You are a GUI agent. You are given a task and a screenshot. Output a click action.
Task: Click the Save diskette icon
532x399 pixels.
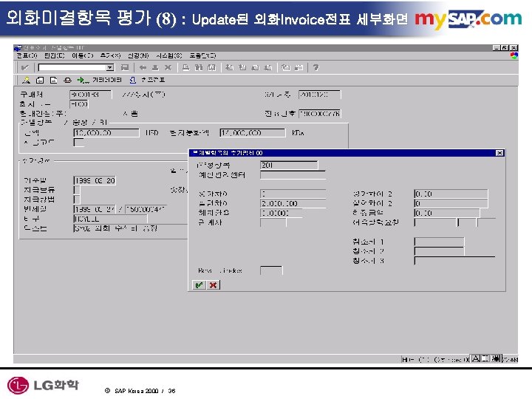pos(125,67)
